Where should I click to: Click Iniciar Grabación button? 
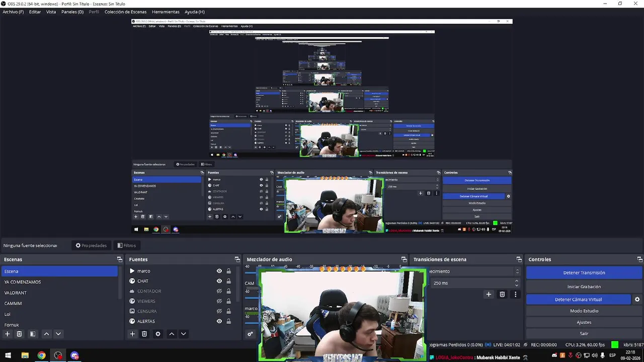pyautogui.click(x=584, y=287)
